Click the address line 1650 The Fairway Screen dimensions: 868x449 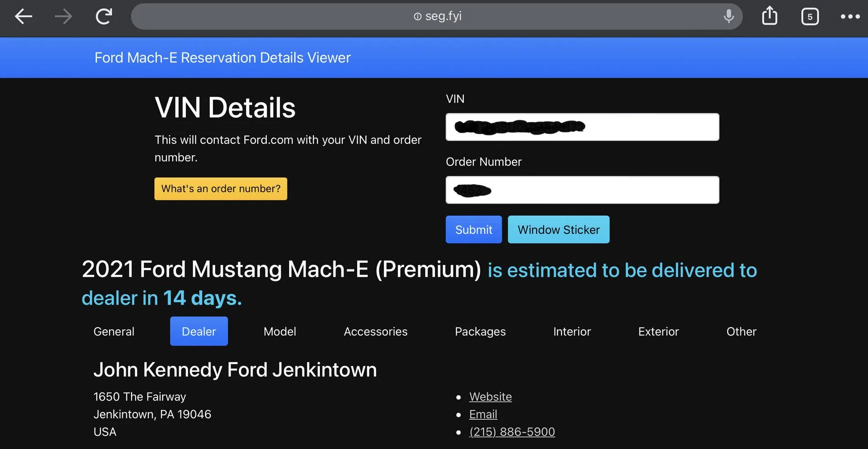pyautogui.click(x=140, y=396)
